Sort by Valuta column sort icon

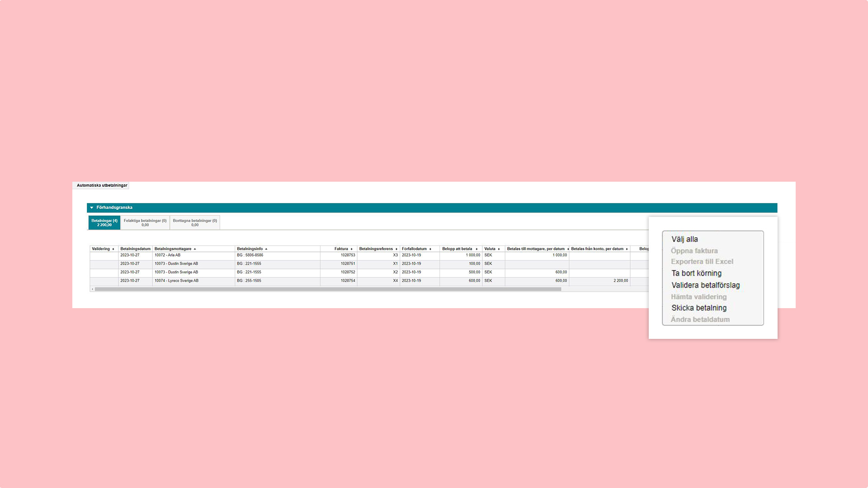click(499, 249)
